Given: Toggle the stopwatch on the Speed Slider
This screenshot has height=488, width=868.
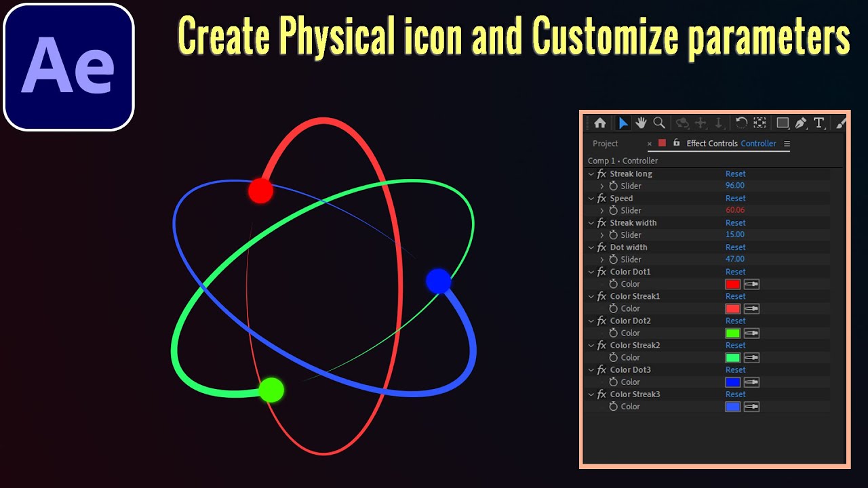Looking at the screenshot, I should [x=614, y=210].
